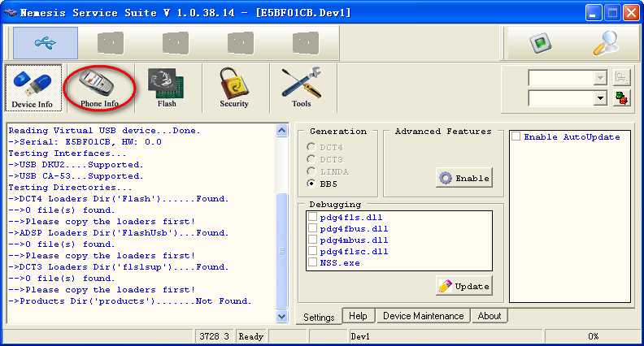The height and width of the screenshot is (346, 644).
Task: Close the Nemesis Service Suite window
Action: [631, 13]
